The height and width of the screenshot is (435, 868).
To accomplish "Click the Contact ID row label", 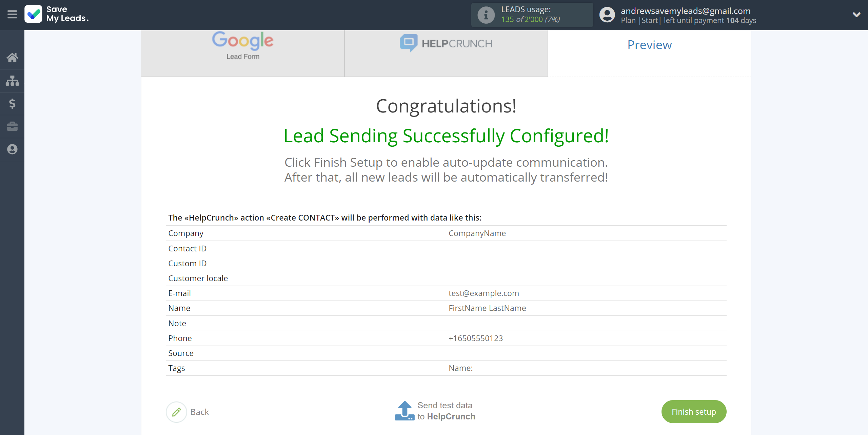I will 187,249.
